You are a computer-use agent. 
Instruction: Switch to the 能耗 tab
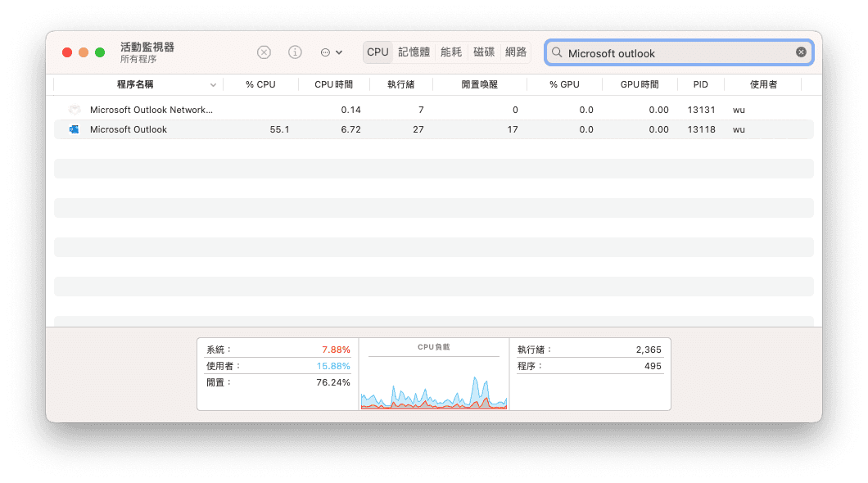pyautogui.click(x=451, y=52)
